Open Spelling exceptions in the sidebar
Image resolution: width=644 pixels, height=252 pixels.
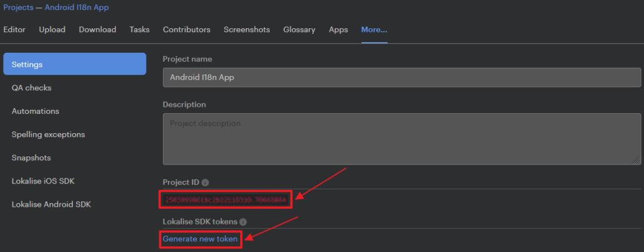pyautogui.click(x=48, y=134)
